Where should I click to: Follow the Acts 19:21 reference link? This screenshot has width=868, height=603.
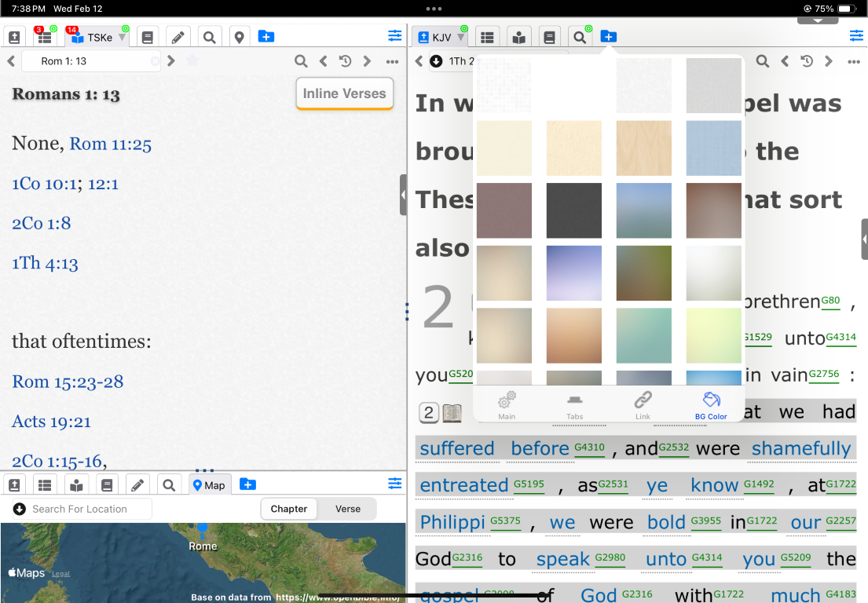(51, 422)
